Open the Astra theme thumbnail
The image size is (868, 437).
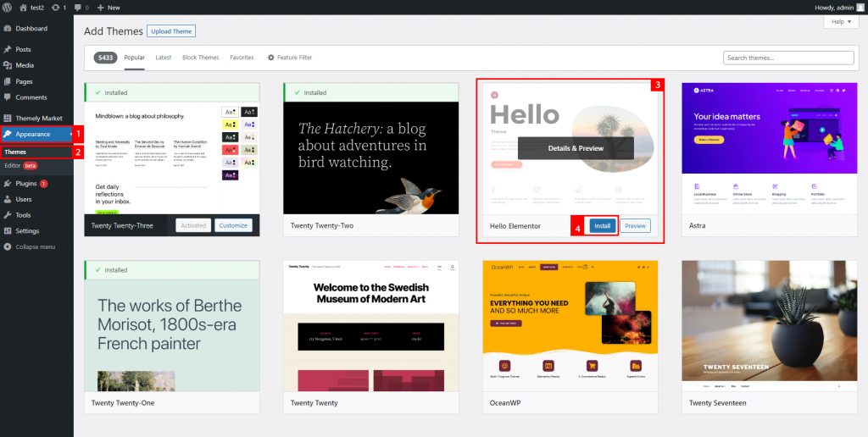(x=770, y=148)
